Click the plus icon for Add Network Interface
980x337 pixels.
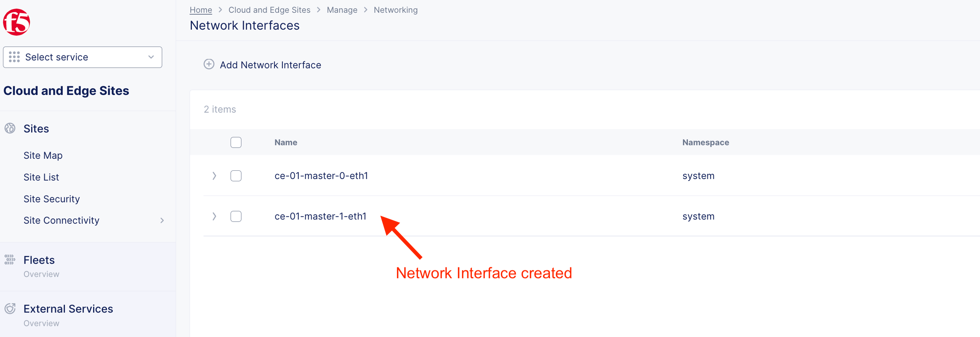point(209,64)
